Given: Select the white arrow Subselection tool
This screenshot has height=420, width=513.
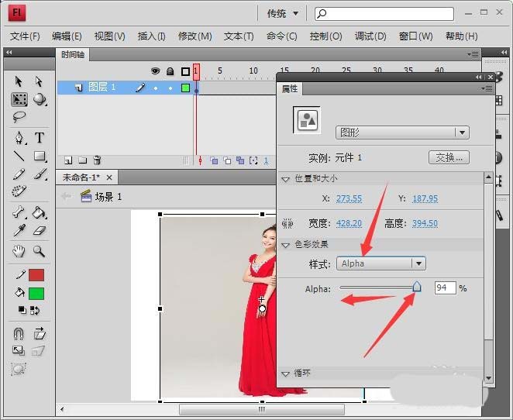Looking at the screenshot, I should point(39,81).
